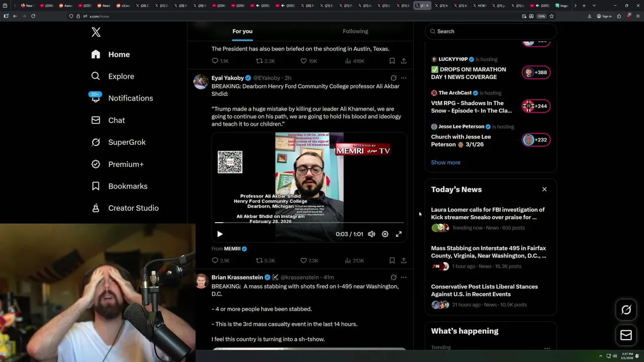Like the Austin shooting post (19K)

pyautogui.click(x=308, y=61)
